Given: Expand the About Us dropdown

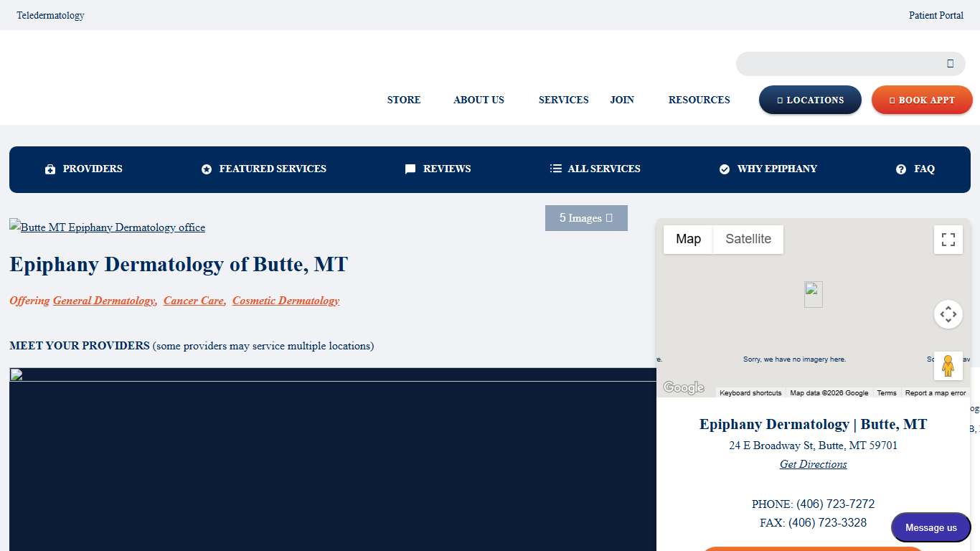Looking at the screenshot, I should click(479, 100).
